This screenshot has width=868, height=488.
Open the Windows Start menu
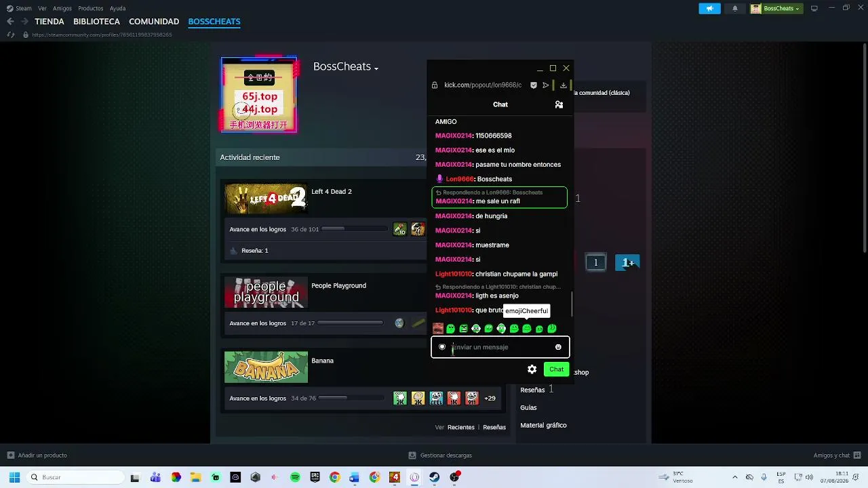tap(14, 477)
